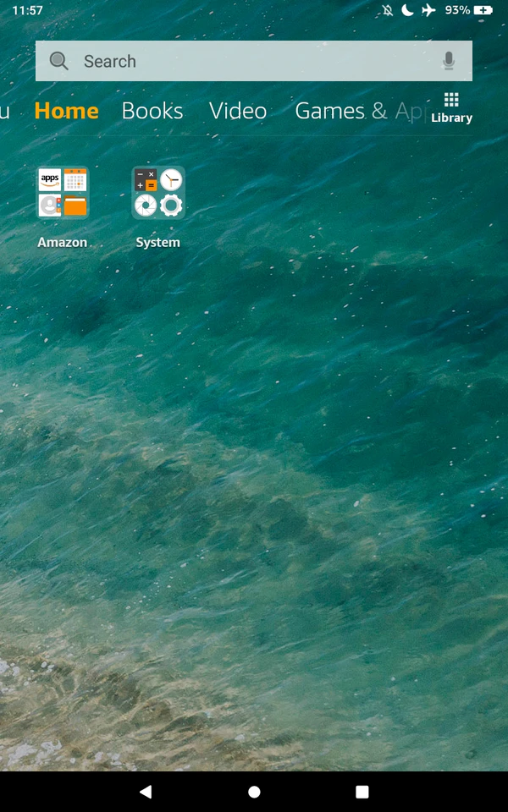Screen dimensions: 508x812
Task: Open the System app folder
Action: point(158,193)
